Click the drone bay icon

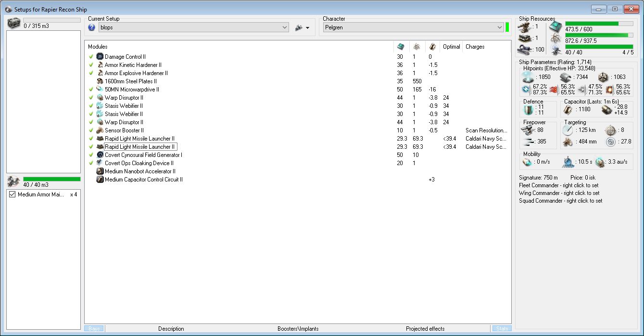point(14,181)
